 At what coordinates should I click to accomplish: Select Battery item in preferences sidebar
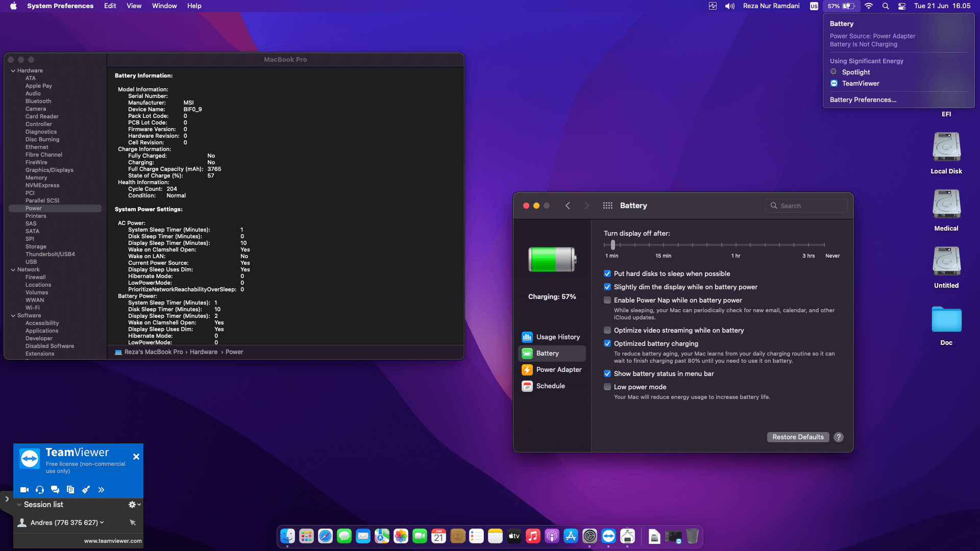pyautogui.click(x=552, y=354)
